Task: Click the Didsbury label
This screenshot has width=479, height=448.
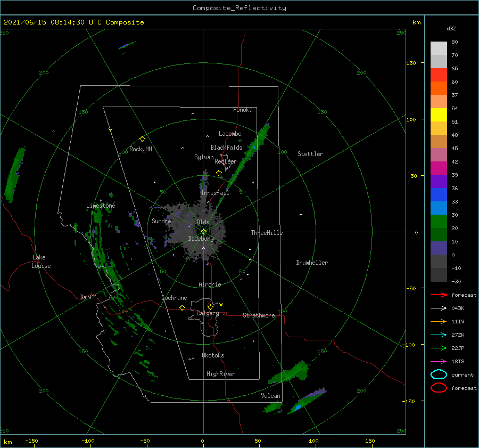Action: 201,239
